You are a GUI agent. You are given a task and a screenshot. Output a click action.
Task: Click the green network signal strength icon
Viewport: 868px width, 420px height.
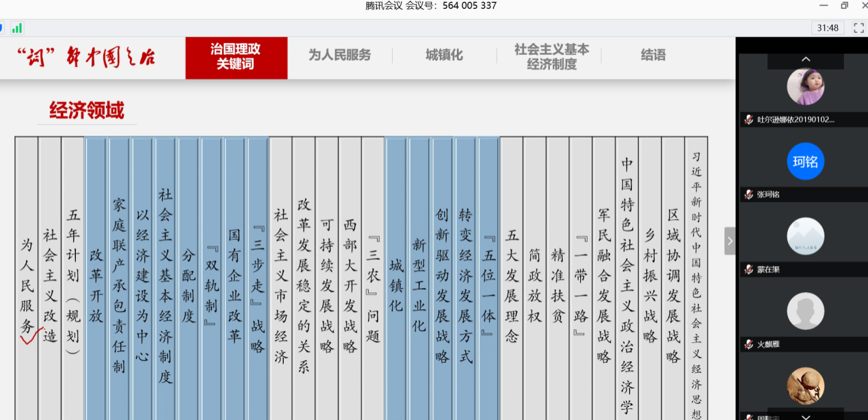17,28
